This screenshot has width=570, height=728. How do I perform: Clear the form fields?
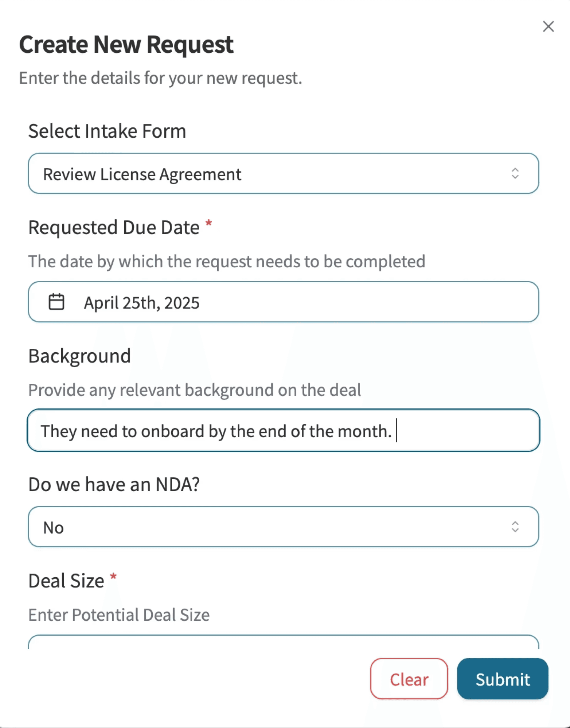409,679
